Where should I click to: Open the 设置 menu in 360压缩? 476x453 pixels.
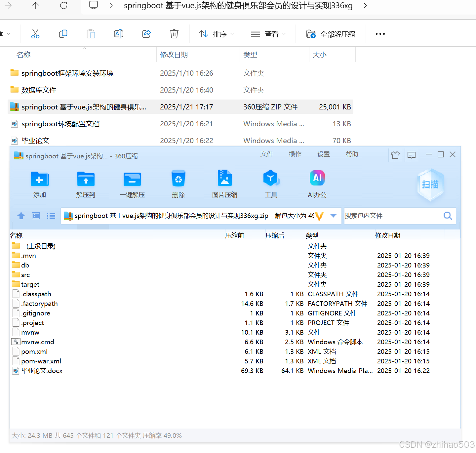pos(323,154)
